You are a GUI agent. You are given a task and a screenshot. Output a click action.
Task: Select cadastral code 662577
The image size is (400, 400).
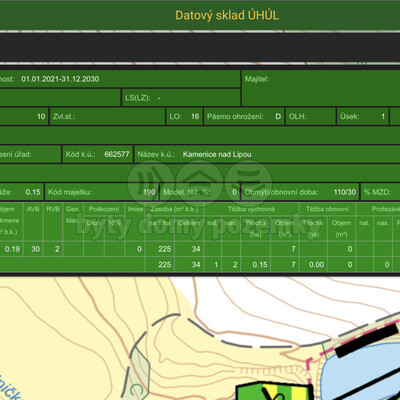117,154
